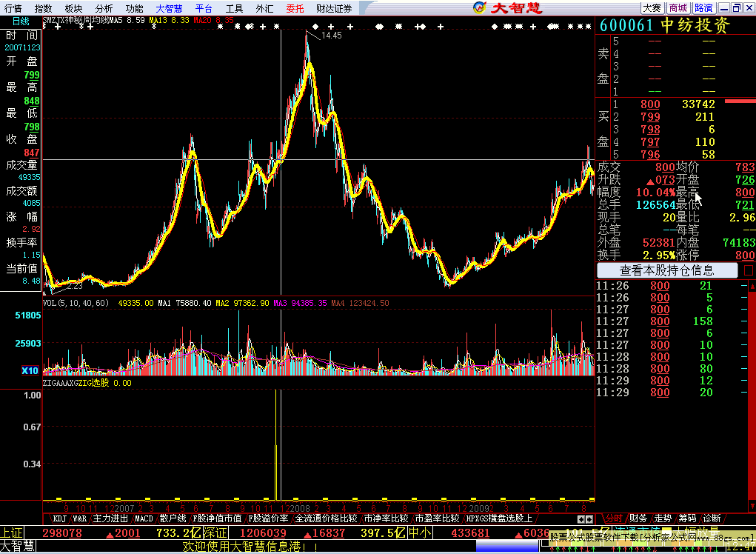Switch to the F股溢价率 tab
The image size is (756, 554).
click(x=268, y=518)
